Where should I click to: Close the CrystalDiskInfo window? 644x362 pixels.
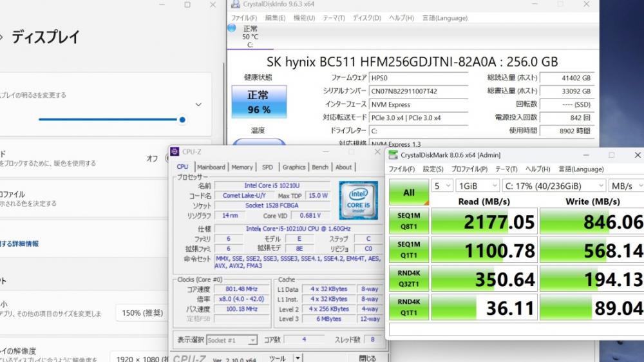587,4
